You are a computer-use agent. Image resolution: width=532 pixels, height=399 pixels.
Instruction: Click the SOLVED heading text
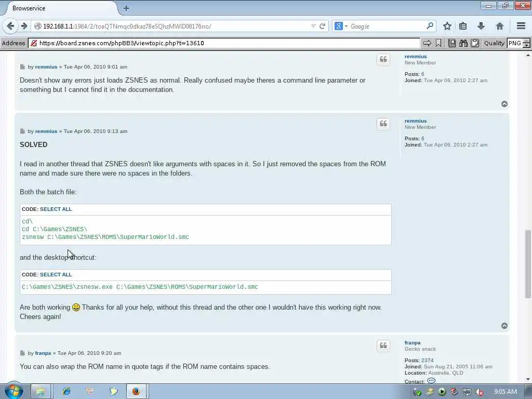pyautogui.click(x=34, y=144)
